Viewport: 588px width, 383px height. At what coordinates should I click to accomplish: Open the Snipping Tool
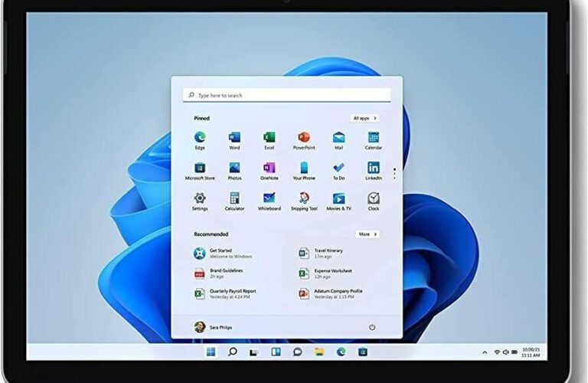(304, 201)
